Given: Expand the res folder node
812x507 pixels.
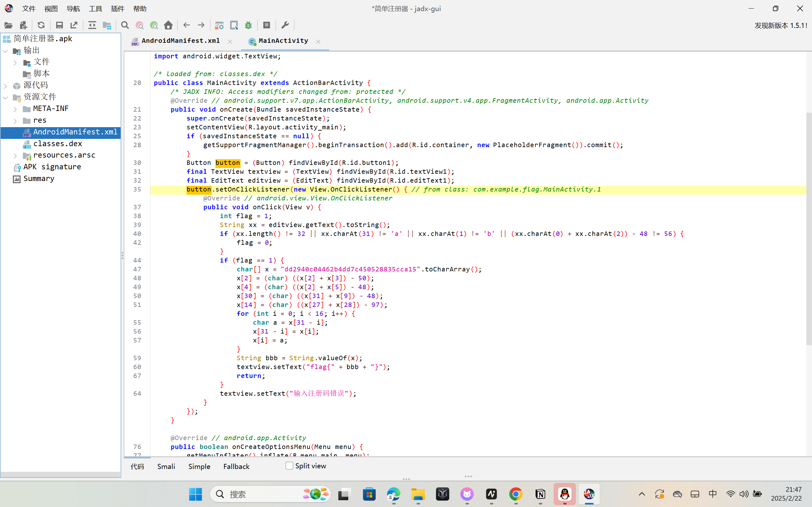Looking at the screenshot, I should pyautogui.click(x=15, y=121).
